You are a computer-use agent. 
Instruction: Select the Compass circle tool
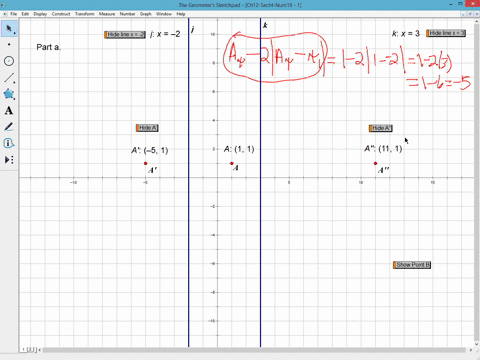click(x=9, y=61)
